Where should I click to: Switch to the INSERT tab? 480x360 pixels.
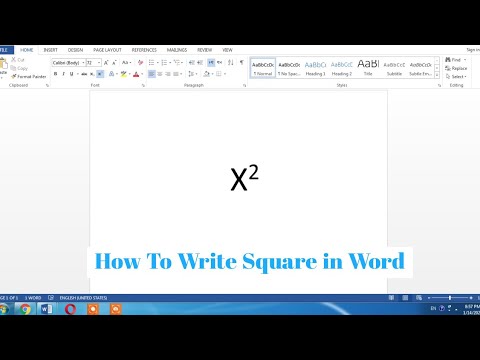pos(51,50)
